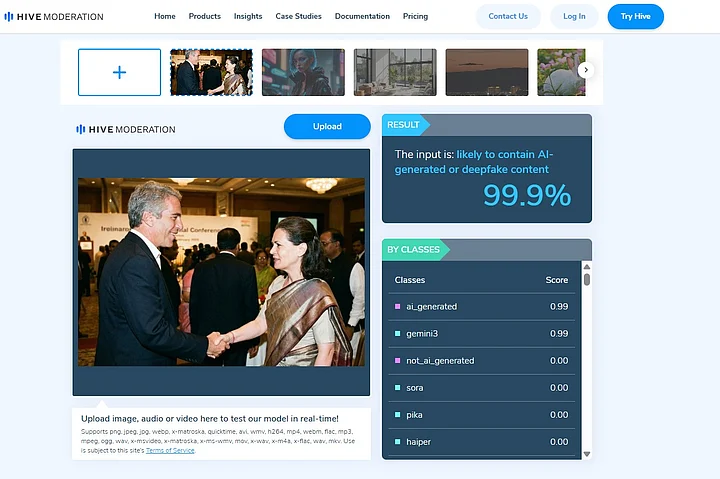Open the Terms of Service link

coord(170,451)
